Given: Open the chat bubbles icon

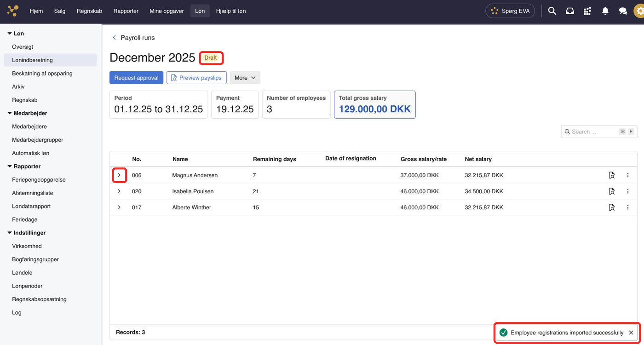Looking at the screenshot, I should pyautogui.click(x=623, y=11).
